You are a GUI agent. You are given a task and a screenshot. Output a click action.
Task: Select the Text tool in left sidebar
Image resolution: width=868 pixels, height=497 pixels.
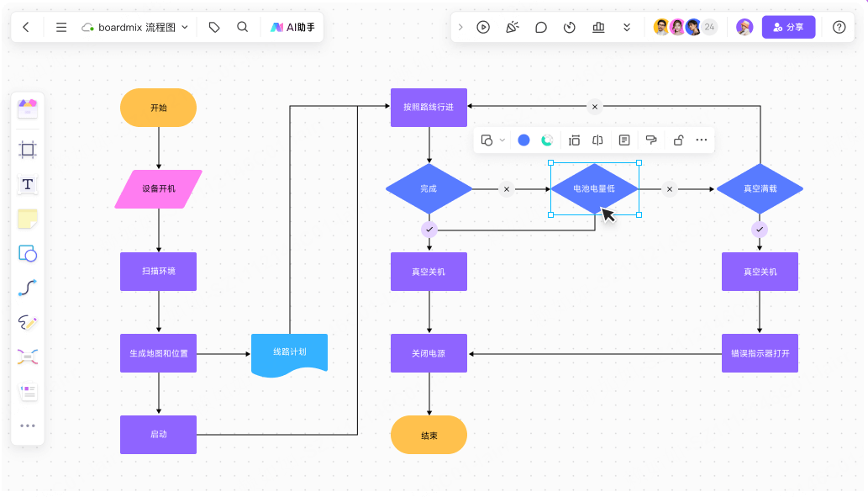tap(28, 184)
